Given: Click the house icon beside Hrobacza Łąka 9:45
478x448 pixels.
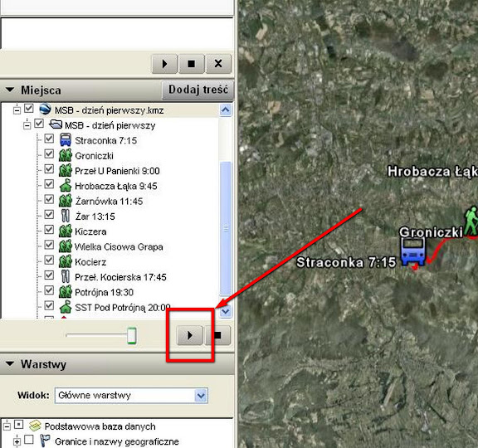Looking at the screenshot, I should click(x=66, y=185).
